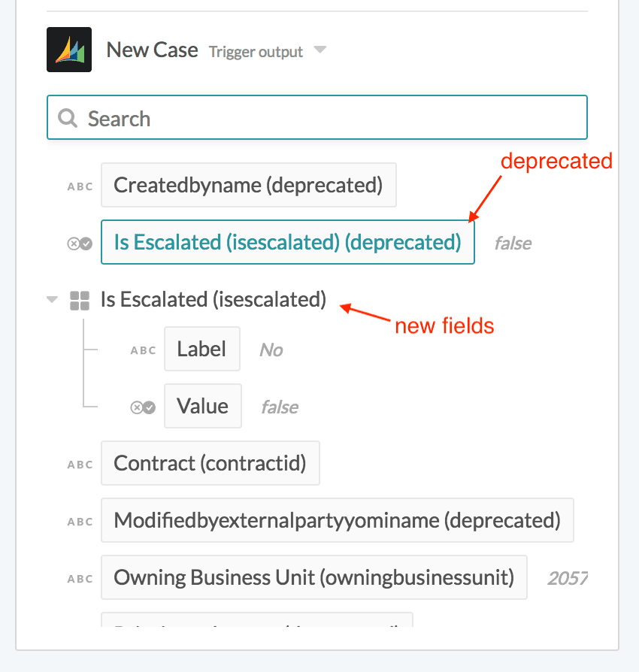
Task: Click the Trigger output label
Action: click(x=256, y=52)
